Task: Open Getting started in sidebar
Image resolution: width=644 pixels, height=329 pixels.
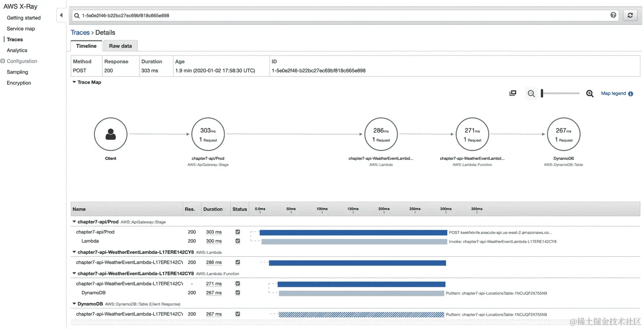Action: tap(24, 18)
